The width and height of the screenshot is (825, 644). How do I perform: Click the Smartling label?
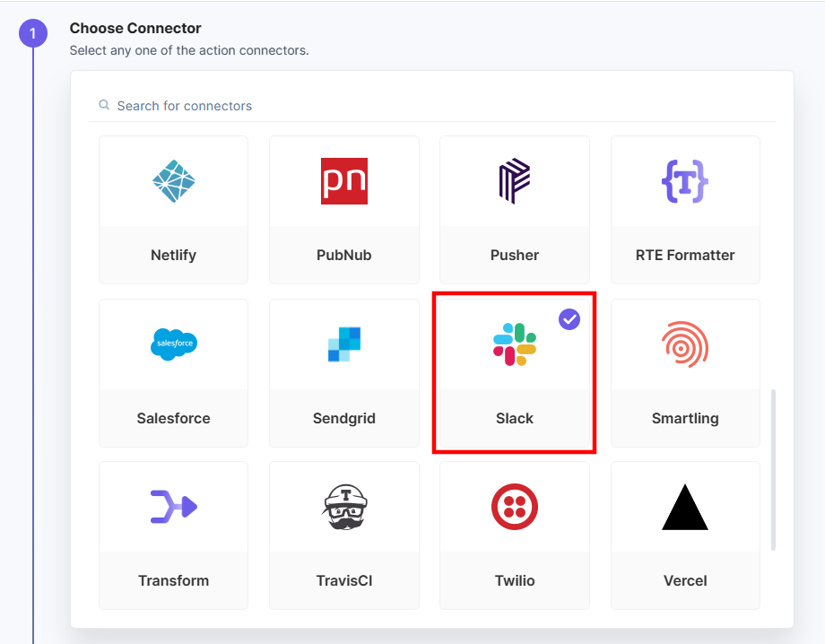point(685,418)
